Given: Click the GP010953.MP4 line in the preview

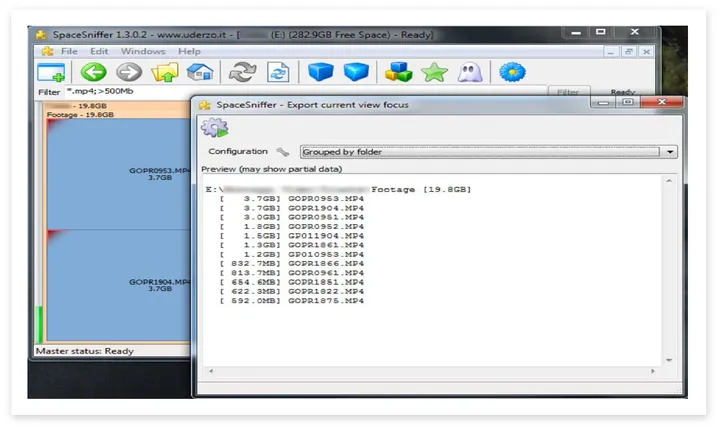Looking at the screenshot, I should [292, 254].
